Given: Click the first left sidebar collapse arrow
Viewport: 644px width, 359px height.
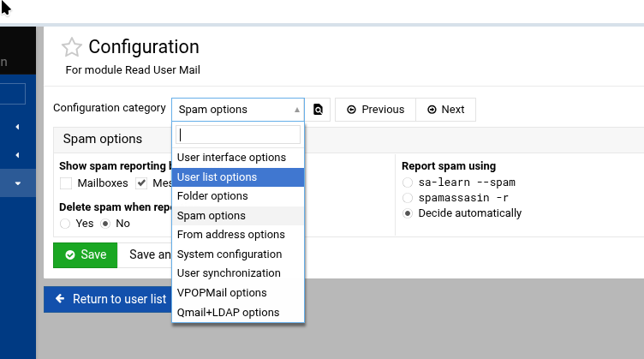Looking at the screenshot, I should pyautogui.click(x=18, y=127).
